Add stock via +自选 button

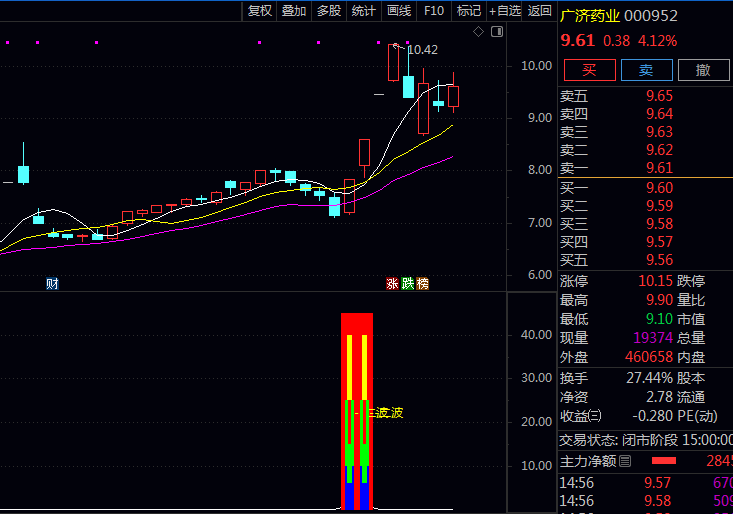[505, 11]
